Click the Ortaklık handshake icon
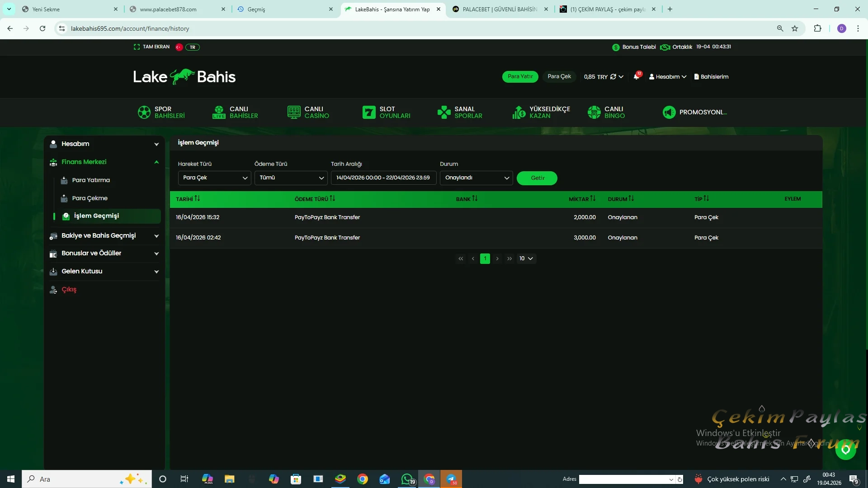 click(665, 47)
